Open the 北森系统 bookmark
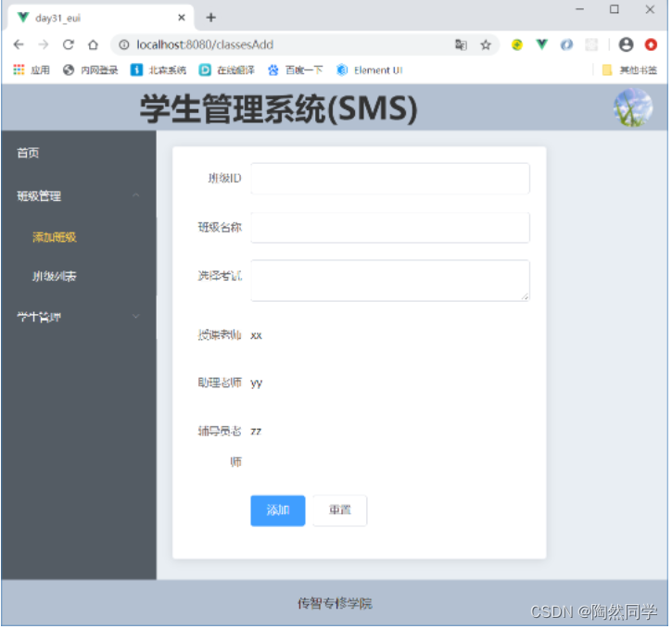The width and height of the screenshot is (672, 629). click(x=159, y=69)
